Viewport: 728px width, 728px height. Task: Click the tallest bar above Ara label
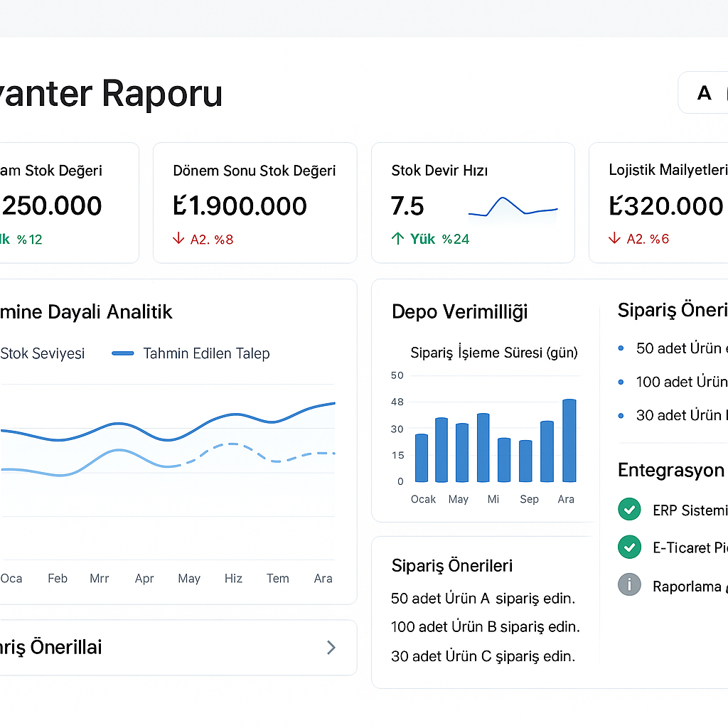569,441
